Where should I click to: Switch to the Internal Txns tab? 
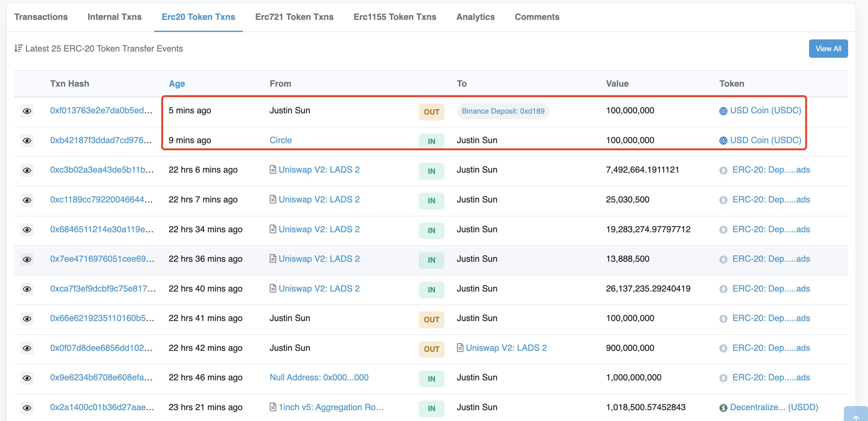[114, 17]
